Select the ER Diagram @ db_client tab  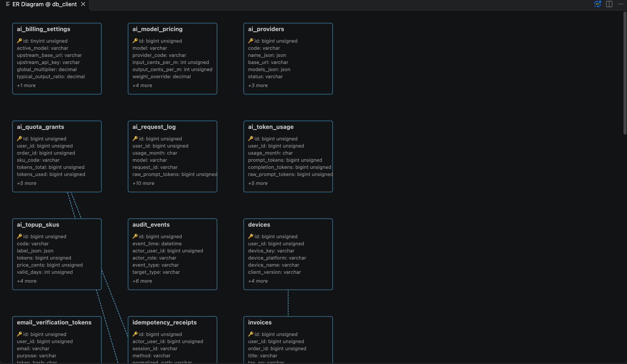click(44, 4)
